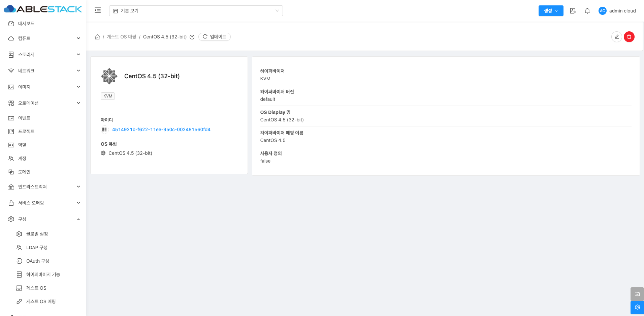Open 이벤트 in the sidebar
Image resolution: width=644 pixels, height=316 pixels.
pyautogui.click(x=43, y=118)
